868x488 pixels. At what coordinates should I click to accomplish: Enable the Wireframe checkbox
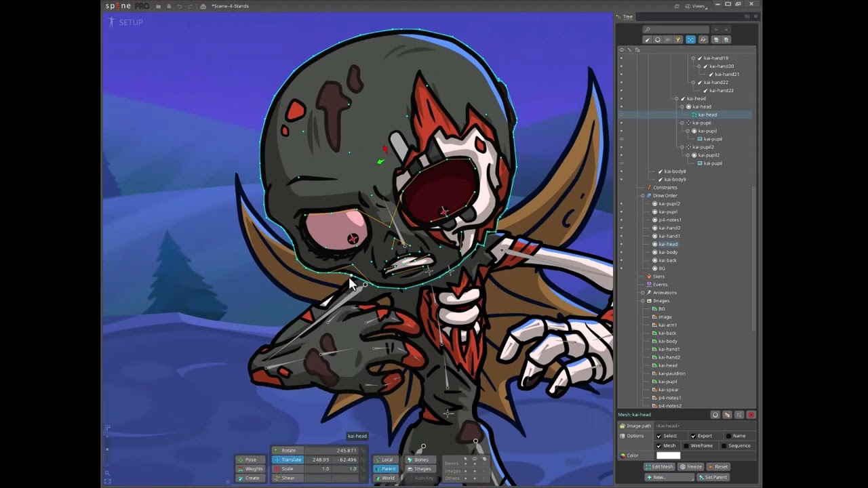pyautogui.click(x=686, y=446)
